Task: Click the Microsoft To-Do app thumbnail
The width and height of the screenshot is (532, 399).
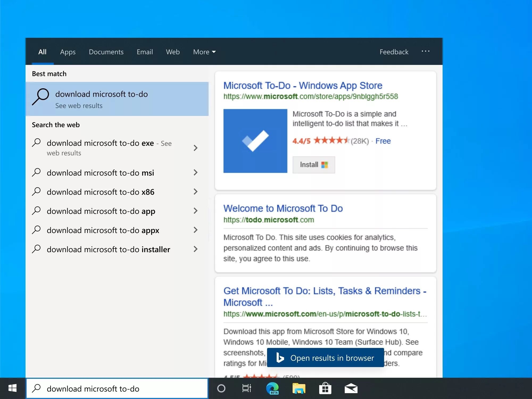Action: [255, 141]
